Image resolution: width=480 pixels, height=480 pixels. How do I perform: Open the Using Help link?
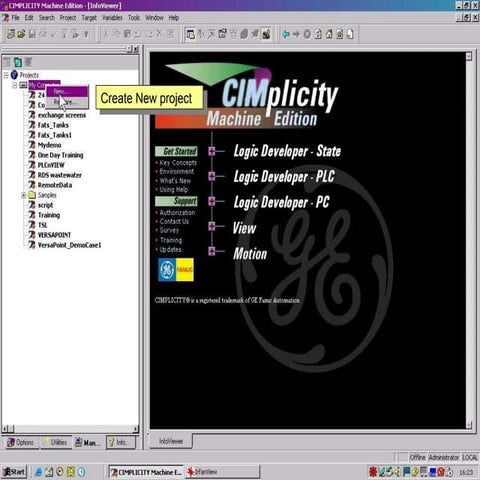(x=173, y=190)
